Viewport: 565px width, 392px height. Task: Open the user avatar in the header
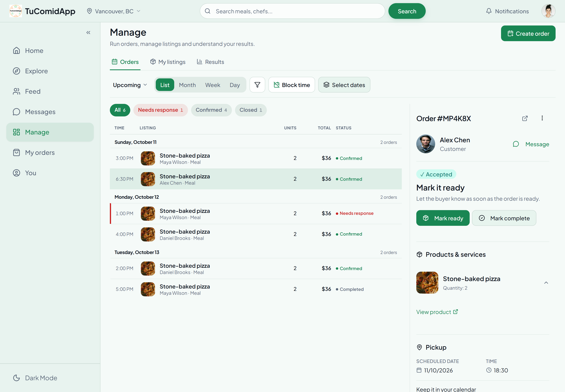[548, 11]
